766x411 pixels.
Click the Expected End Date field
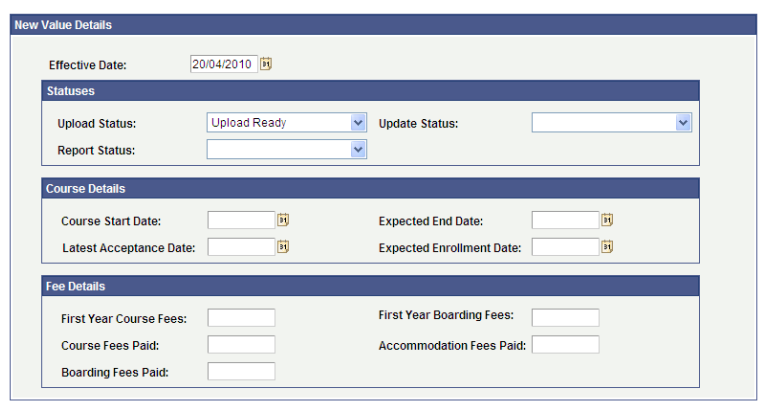click(x=565, y=220)
